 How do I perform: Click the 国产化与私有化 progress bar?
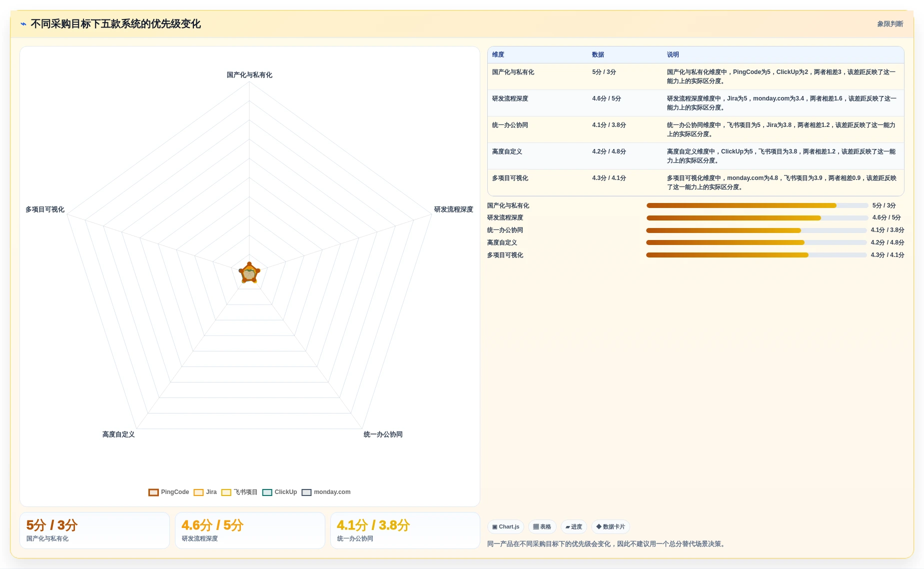click(x=757, y=205)
